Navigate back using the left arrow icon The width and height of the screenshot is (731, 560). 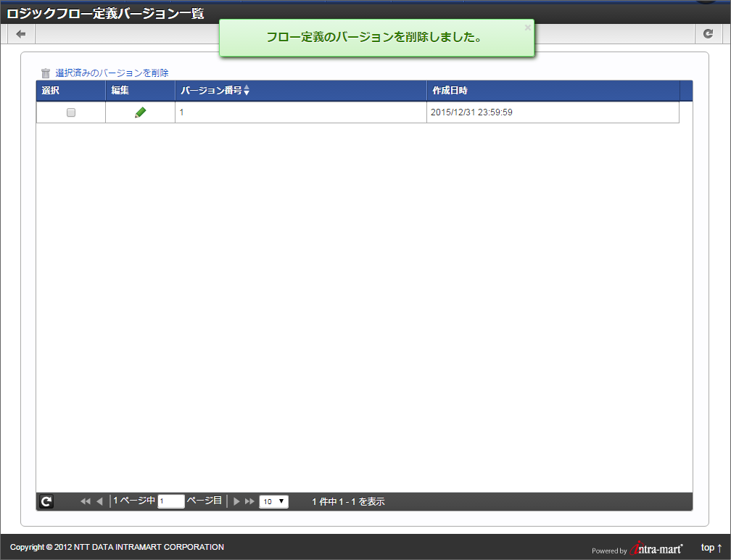pos(20,33)
